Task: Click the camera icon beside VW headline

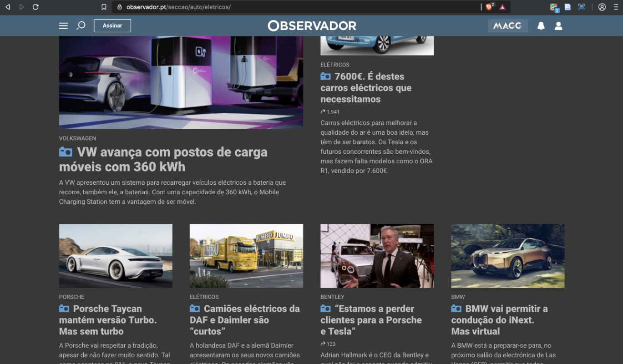Action: tap(66, 152)
